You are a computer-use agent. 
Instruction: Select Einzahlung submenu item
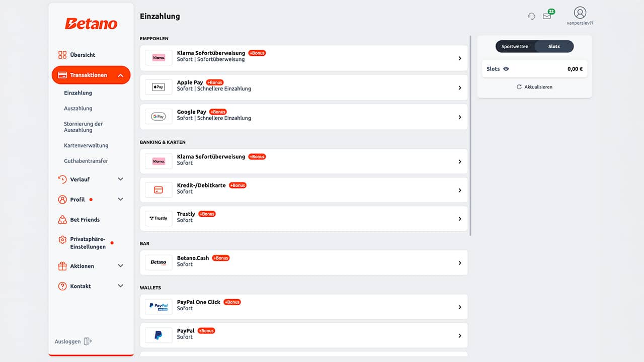point(78,93)
